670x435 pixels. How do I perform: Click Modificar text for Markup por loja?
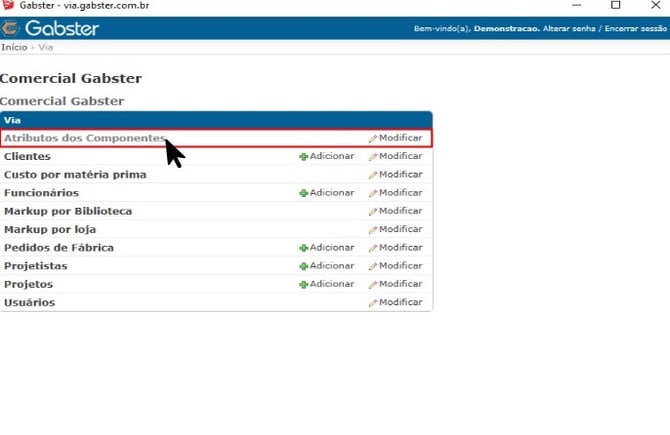click(401, 229)
